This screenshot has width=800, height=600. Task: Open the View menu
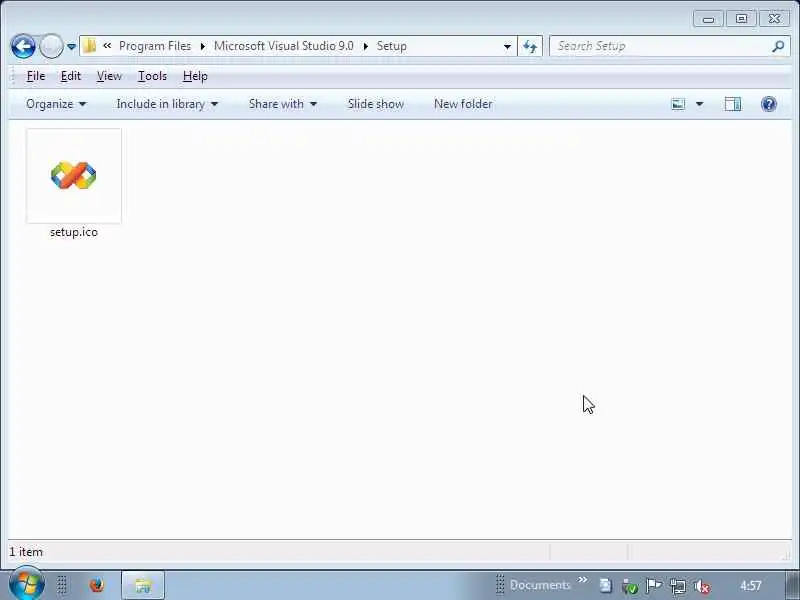click(109, 76)
